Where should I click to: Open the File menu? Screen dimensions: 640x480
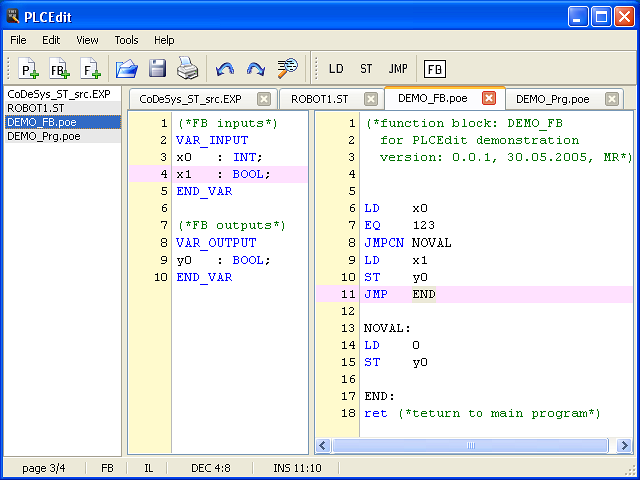(x=18, y=40)
